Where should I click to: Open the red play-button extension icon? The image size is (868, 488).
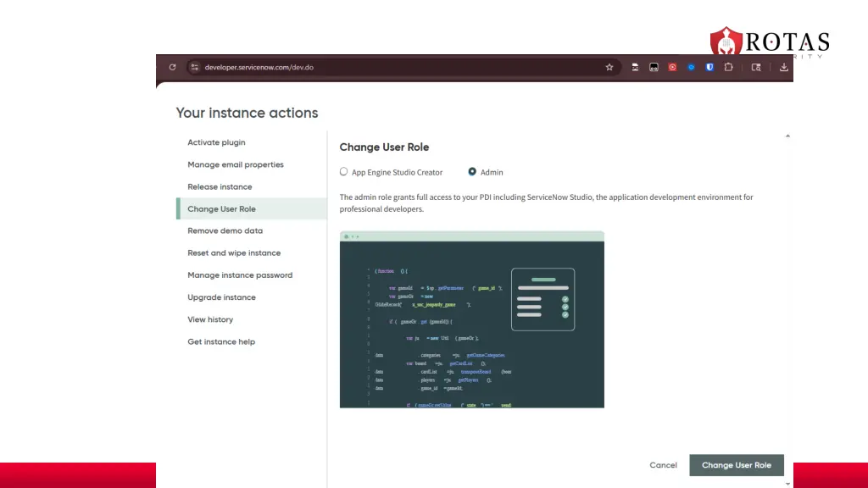click(672, 67)
